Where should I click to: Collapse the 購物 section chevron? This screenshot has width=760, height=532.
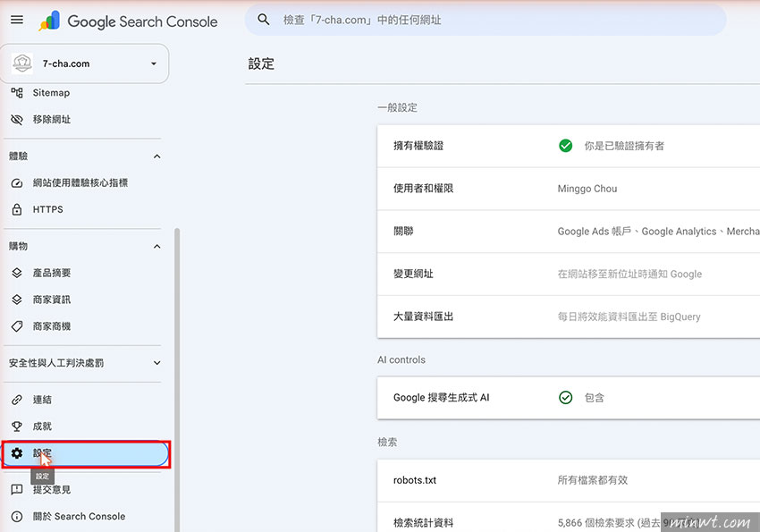pyautogui.click(x=157, y=246)
